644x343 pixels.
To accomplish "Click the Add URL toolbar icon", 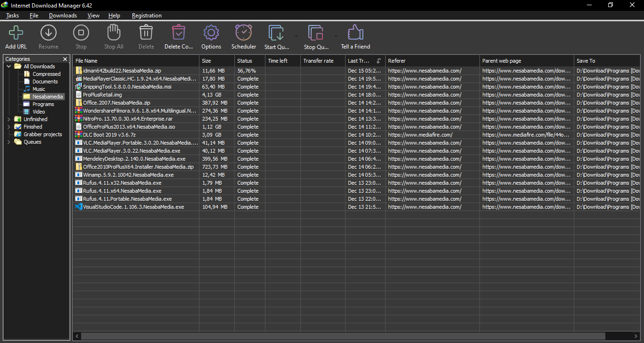I will coord(16,33).
